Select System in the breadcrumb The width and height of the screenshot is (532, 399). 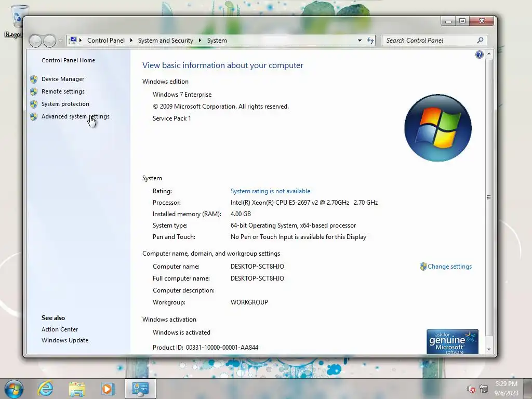coord(217,41)
